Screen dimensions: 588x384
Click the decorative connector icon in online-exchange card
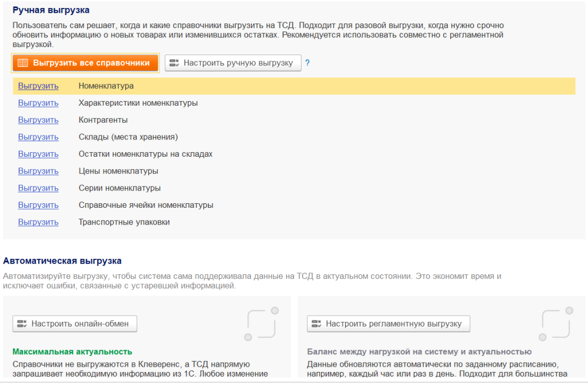point(261,324)
